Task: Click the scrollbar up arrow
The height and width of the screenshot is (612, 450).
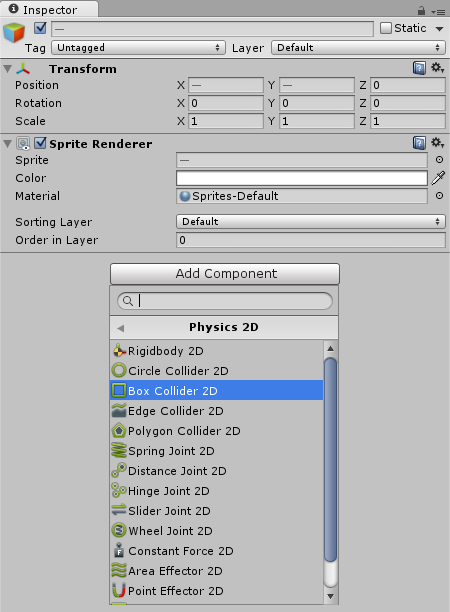Action: pos(330,349)
